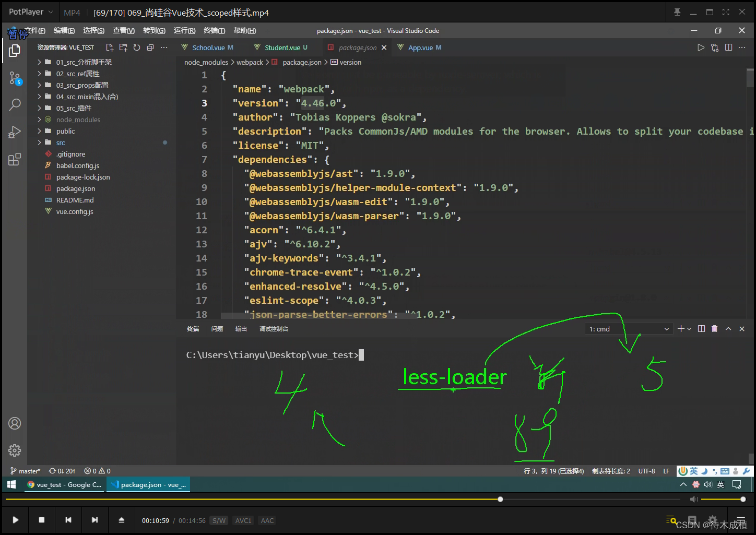756x535 pixels.
Task: Expand the 01_src_分析脚手架 folder
Action: click(84, 62)
